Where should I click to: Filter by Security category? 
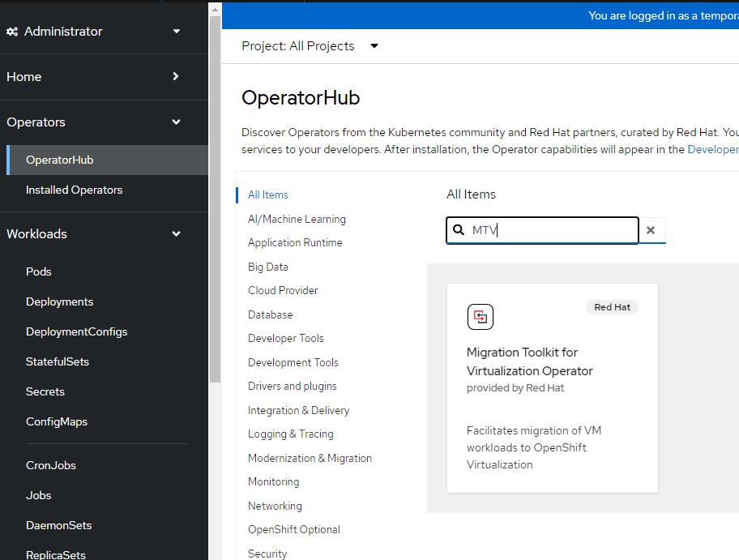click(x=267, y=554)
